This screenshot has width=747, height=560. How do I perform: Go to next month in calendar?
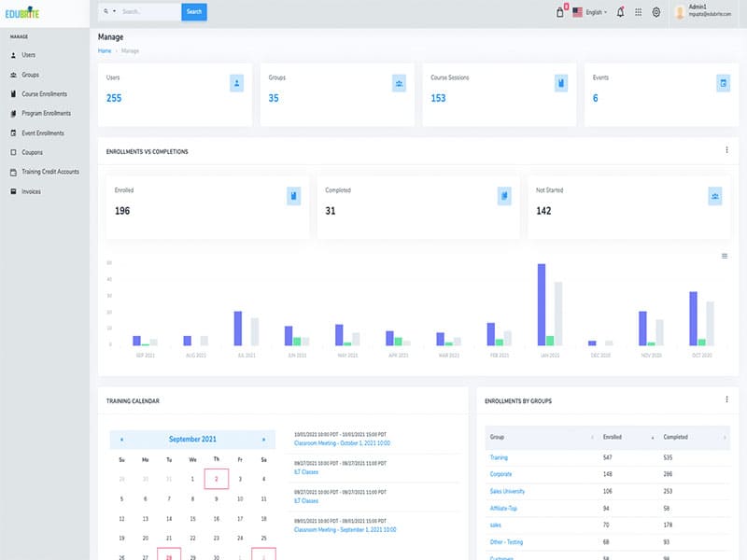click(263, 439)
